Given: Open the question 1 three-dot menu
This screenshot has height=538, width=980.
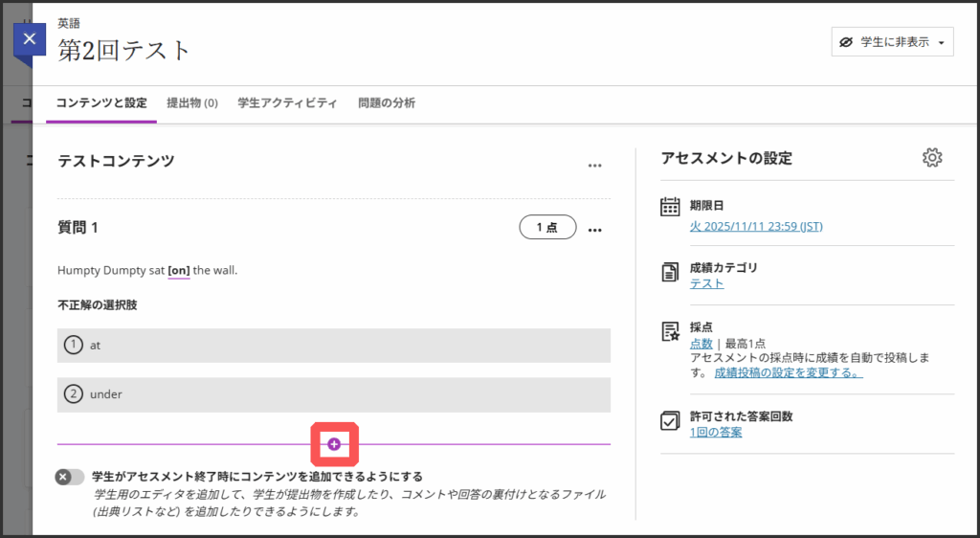Looking at the screenshot, I should (x=595, y=229).
